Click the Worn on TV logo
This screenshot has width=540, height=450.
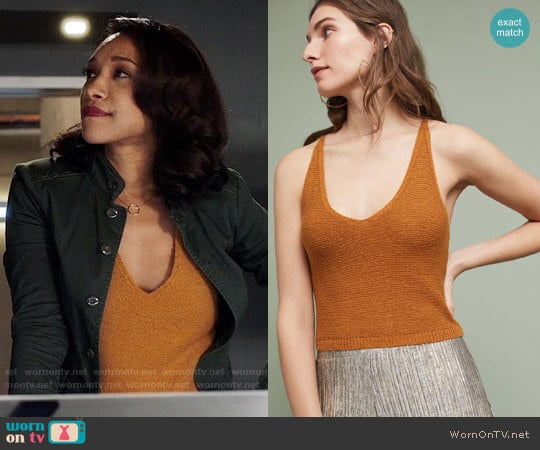[x=46, y=432]
